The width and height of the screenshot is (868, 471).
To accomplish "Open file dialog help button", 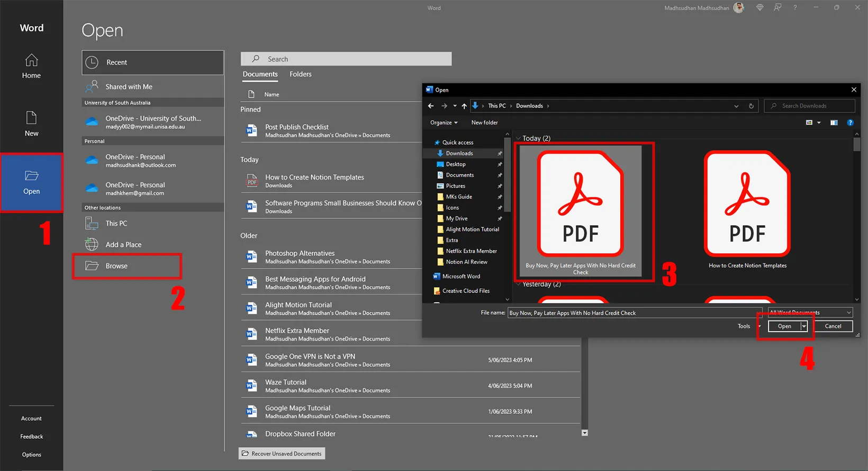I will pos(850,122).
